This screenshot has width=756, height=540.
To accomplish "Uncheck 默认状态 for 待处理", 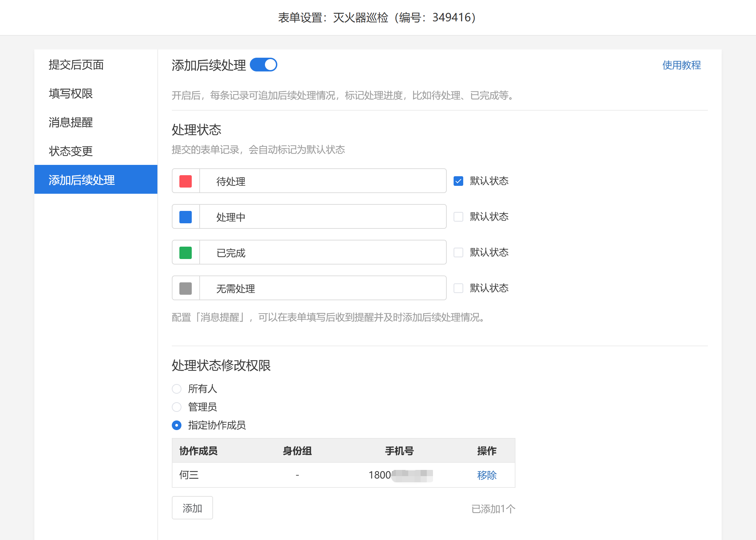I will [458, 181].
